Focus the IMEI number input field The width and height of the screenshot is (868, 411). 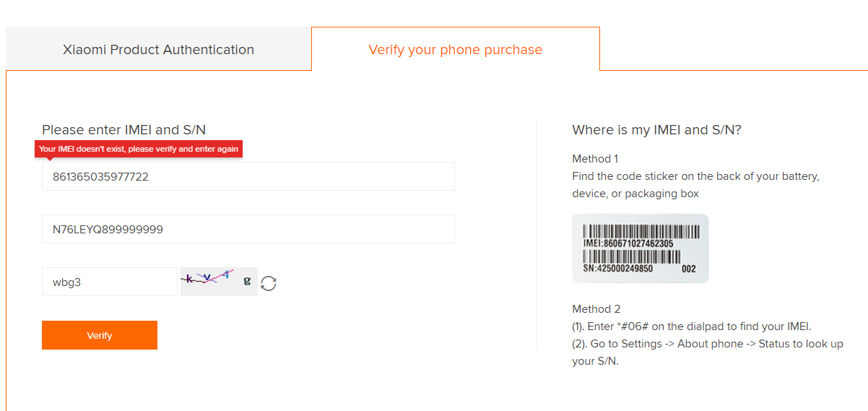tap(248, 176)
